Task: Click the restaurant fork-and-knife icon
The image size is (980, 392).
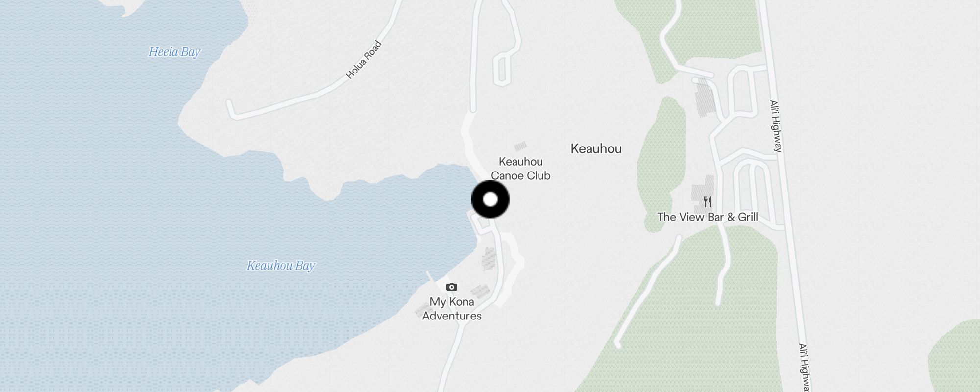Action: click(708, 201)
